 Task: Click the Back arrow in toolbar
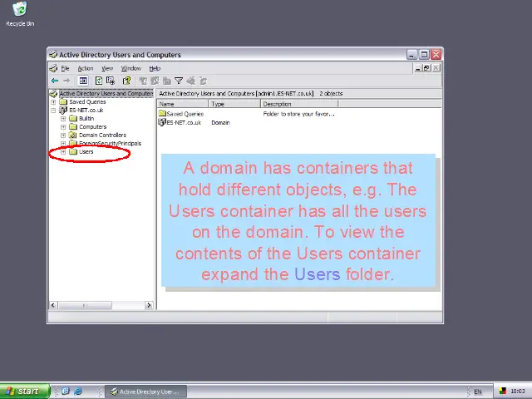pyautogui.click(x=55, y=81)
